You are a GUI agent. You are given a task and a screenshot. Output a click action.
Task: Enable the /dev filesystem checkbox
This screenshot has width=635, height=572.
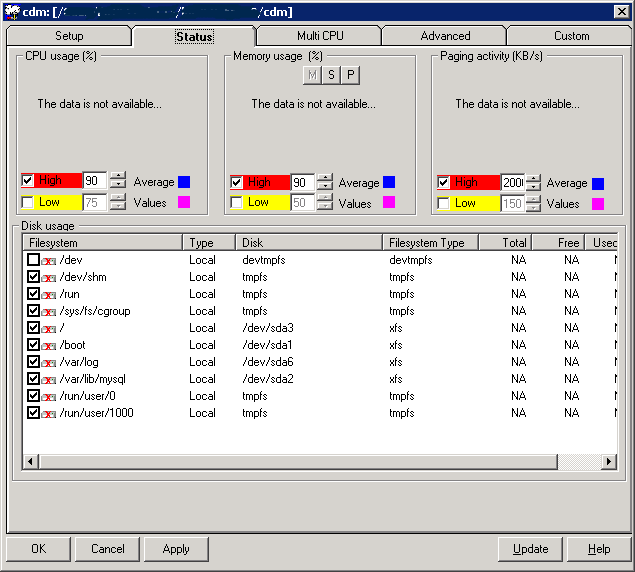pos(34,260)
